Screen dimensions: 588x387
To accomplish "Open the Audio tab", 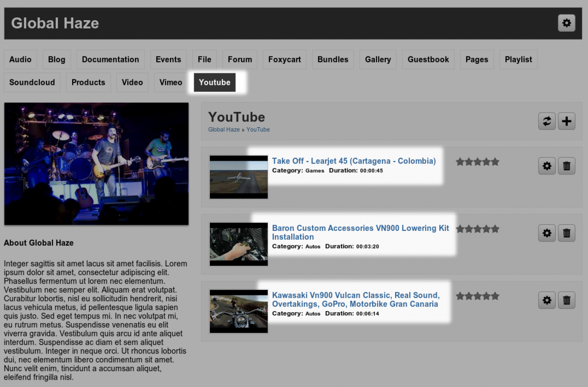I will click(20, 60).
